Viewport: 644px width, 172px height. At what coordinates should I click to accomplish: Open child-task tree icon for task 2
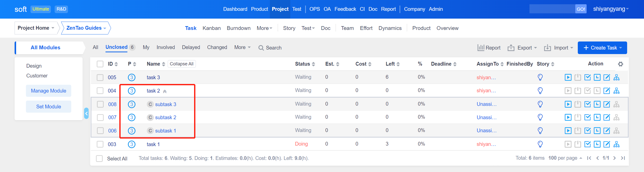616,91
